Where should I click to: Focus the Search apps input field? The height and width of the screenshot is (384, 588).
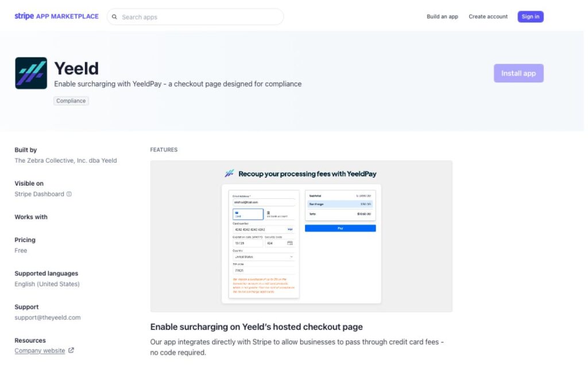point(195,17)
